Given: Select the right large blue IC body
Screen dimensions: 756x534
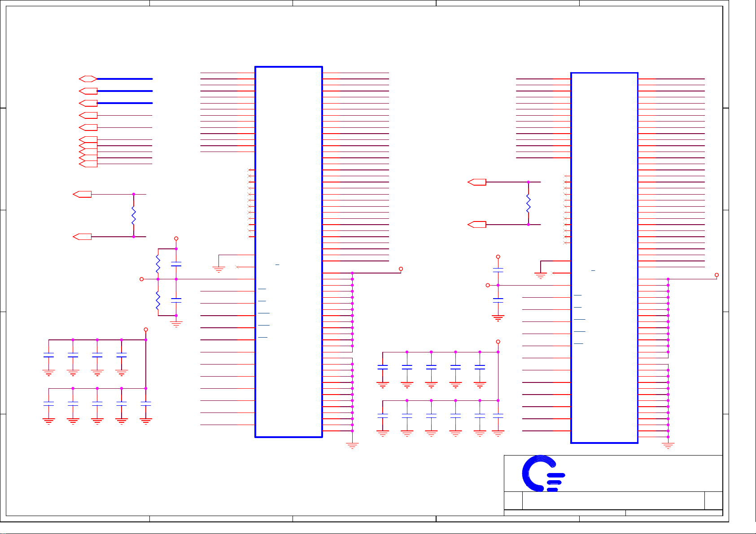Looking at the screenshot, I should pos(604,258).
